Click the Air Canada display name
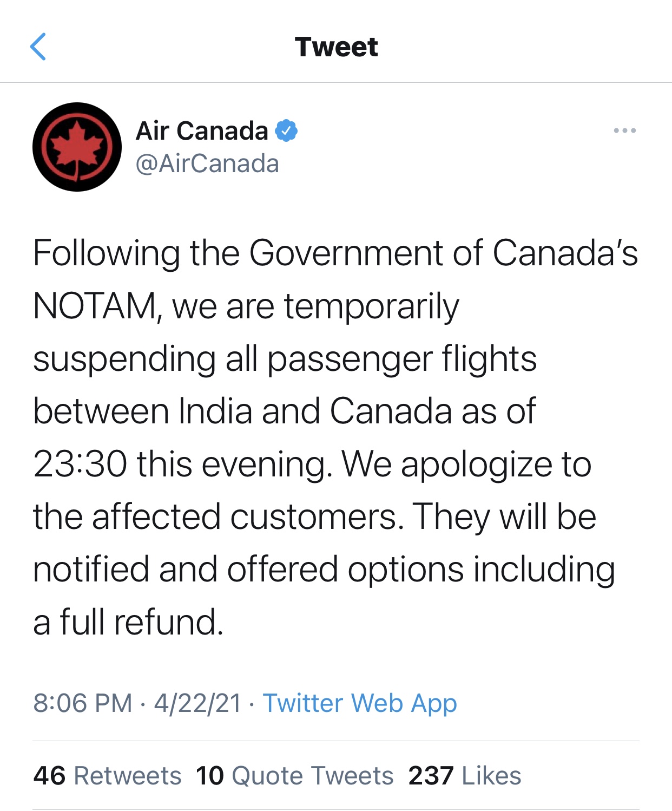The image size is (672, 811). (202, 131)
